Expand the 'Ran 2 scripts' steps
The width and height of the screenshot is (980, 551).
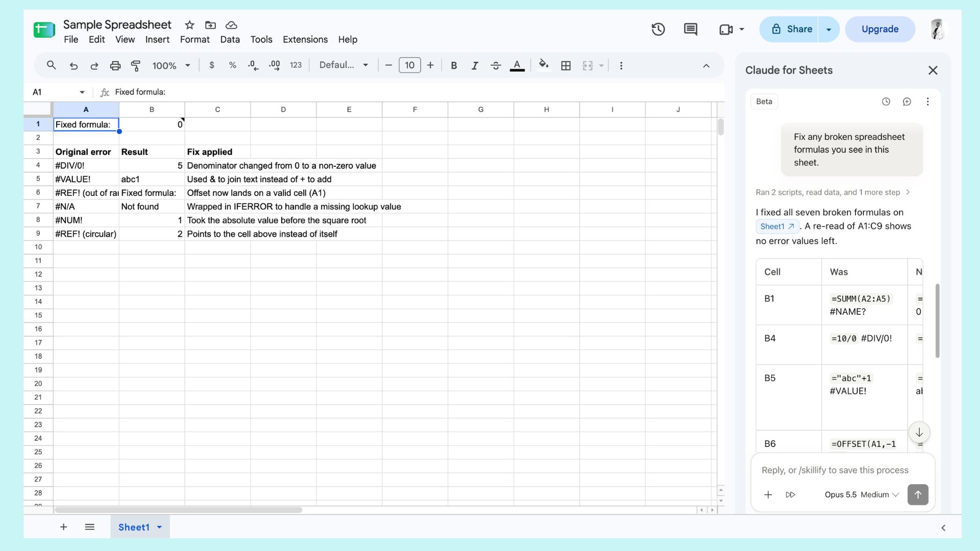(833, 192)
